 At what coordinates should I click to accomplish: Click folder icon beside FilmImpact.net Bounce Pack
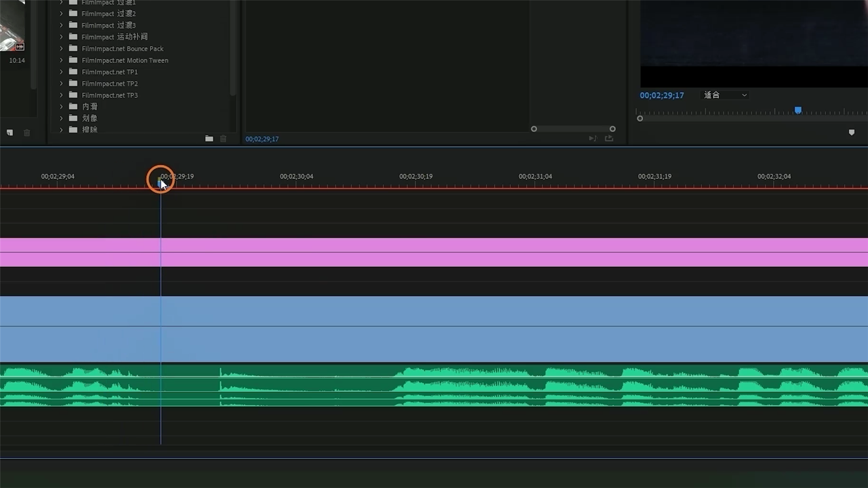point(73,48)
